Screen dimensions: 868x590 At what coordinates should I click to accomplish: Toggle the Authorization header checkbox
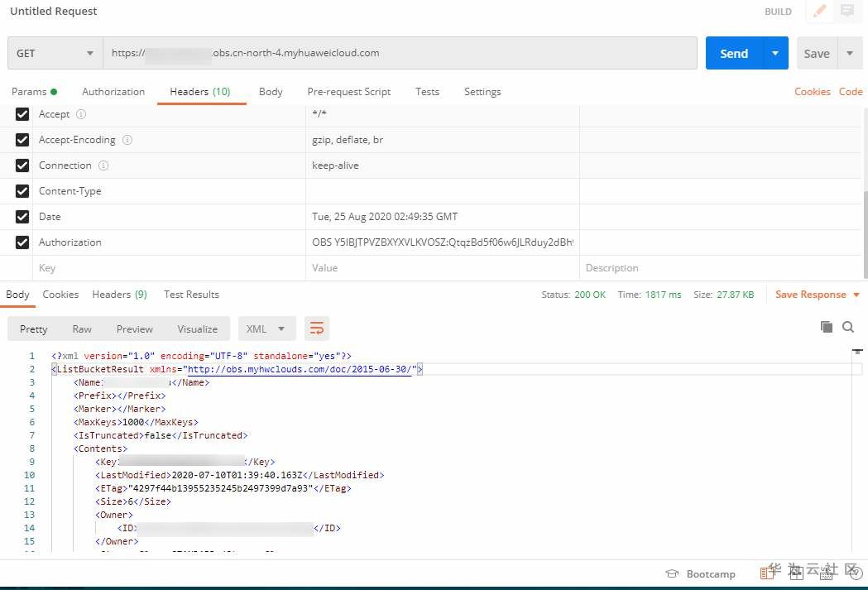(22, 242)
